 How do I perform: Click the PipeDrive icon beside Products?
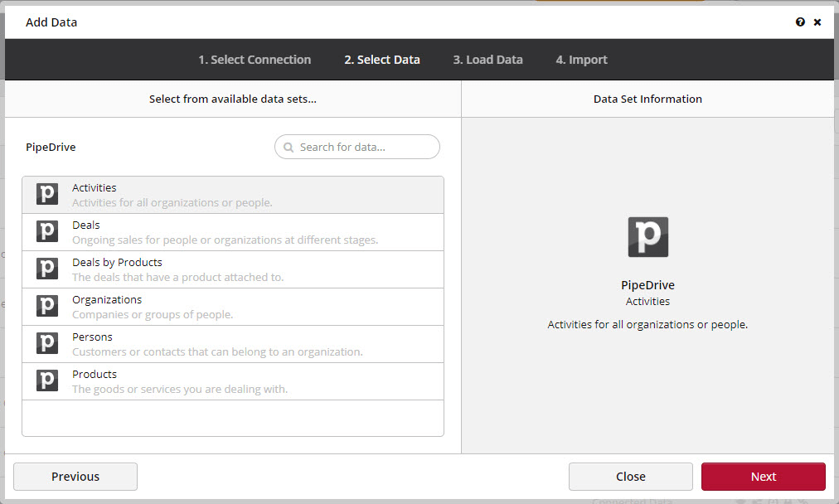(47, 380)
